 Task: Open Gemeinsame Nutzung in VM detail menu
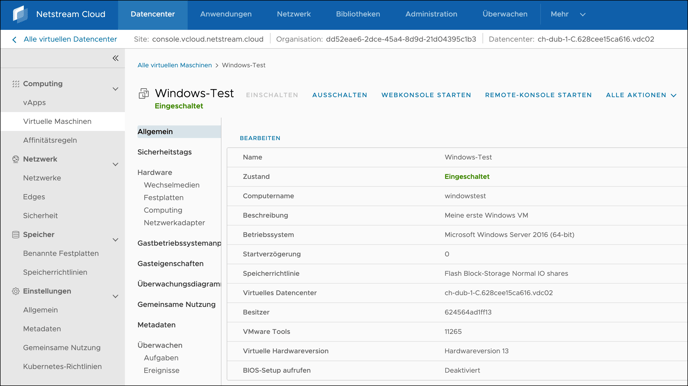click(x=176, y=304)
